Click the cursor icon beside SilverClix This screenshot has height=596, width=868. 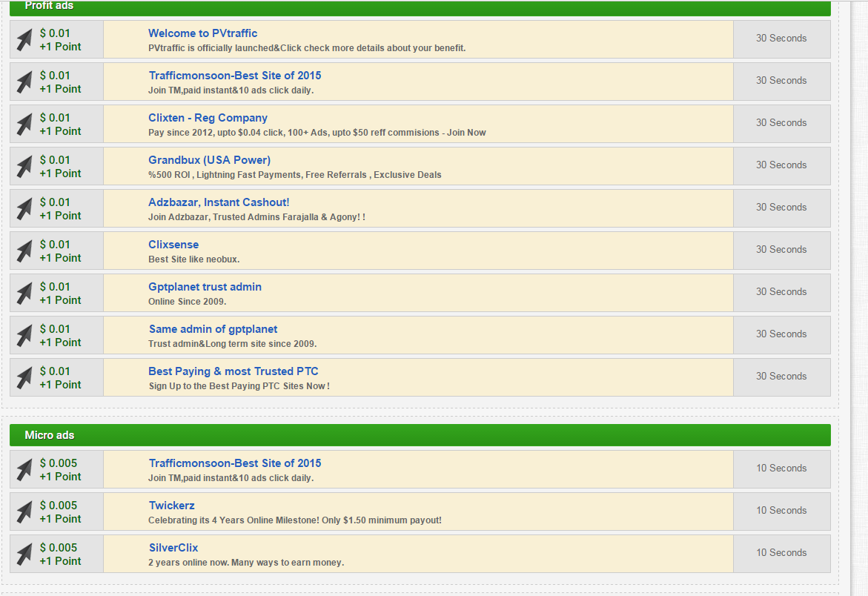pos(24,554)
